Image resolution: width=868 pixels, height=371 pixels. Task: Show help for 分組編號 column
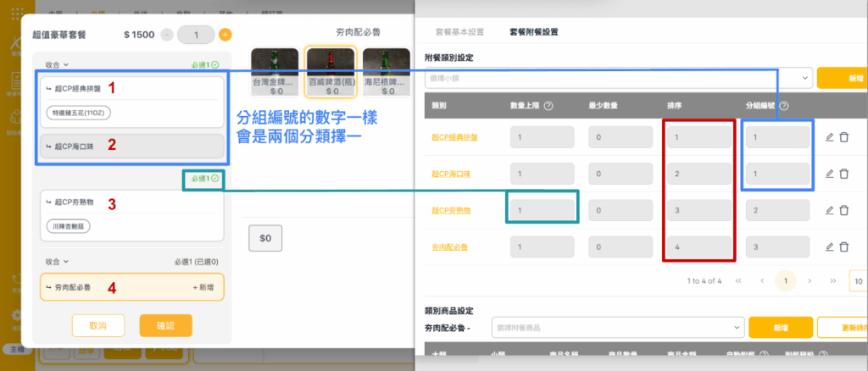tap(784, 106)
